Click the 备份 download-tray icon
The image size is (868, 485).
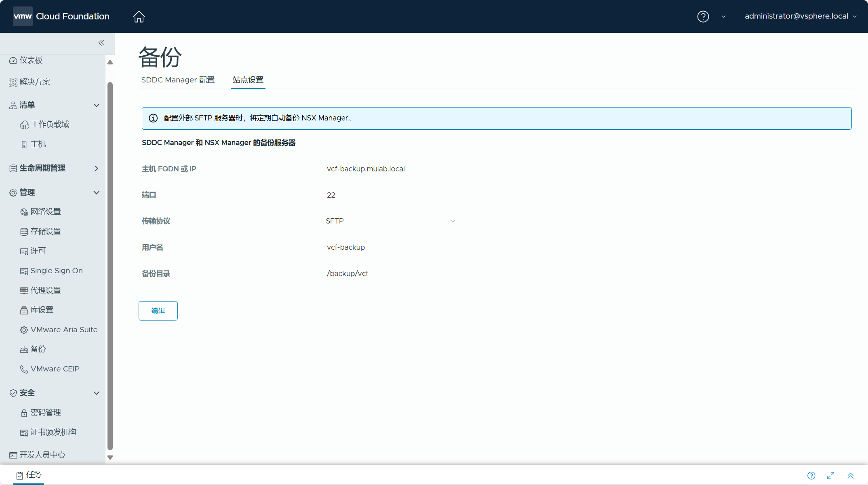pyautogui.click(x=24, y=350)
